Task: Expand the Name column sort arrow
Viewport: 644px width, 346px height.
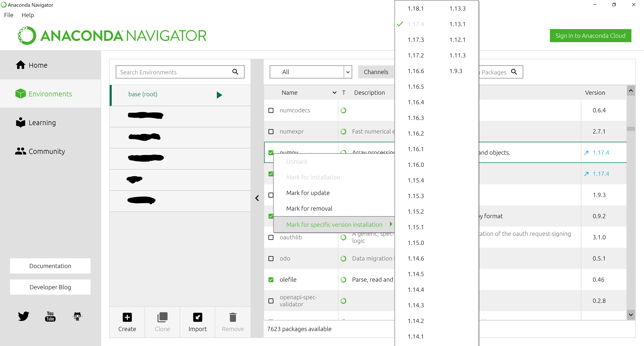Action: tap(334, 93)
